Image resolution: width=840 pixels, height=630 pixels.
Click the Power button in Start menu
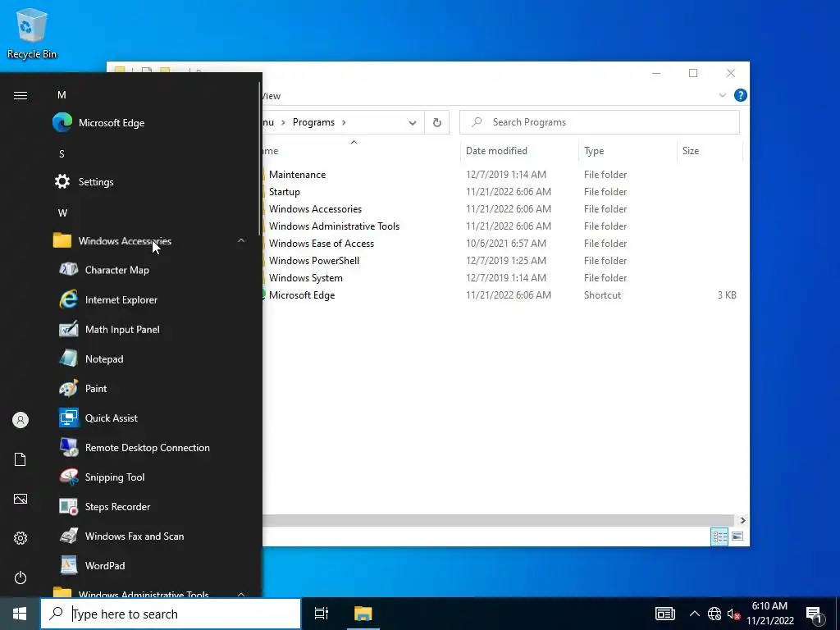[21, 577]
